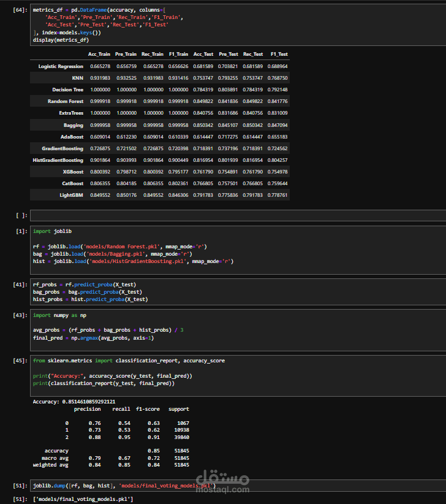Click the KNN row label

coord(78,78)
